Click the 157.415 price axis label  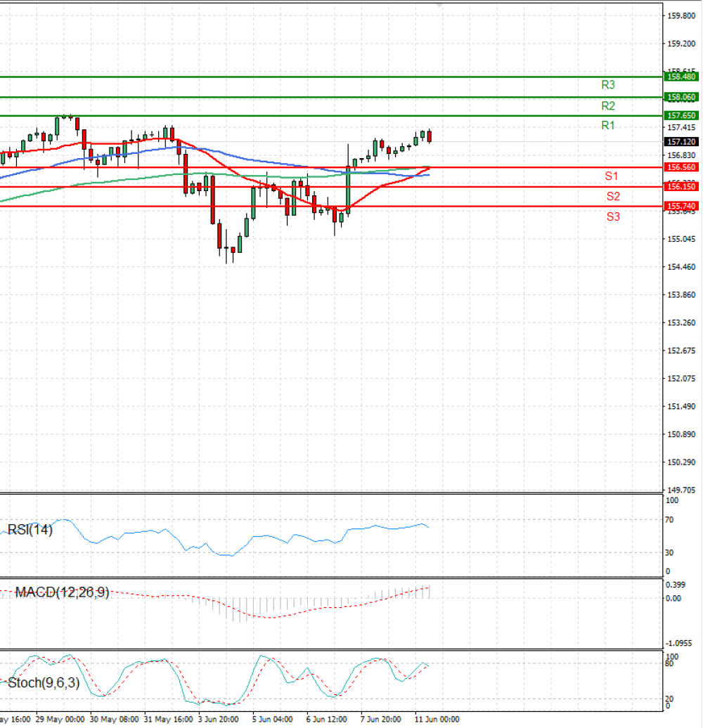[x=681, y=128]
